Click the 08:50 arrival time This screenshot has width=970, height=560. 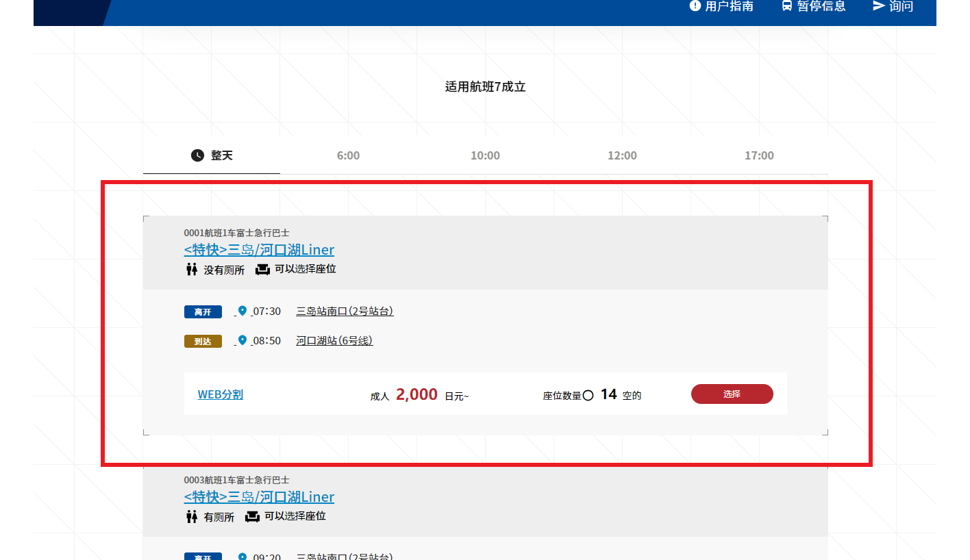pyautogui.click(x=267, y=340)
